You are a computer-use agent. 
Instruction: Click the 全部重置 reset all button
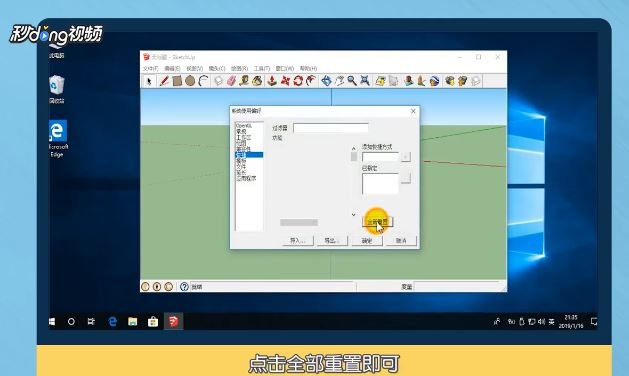point(377,222)
